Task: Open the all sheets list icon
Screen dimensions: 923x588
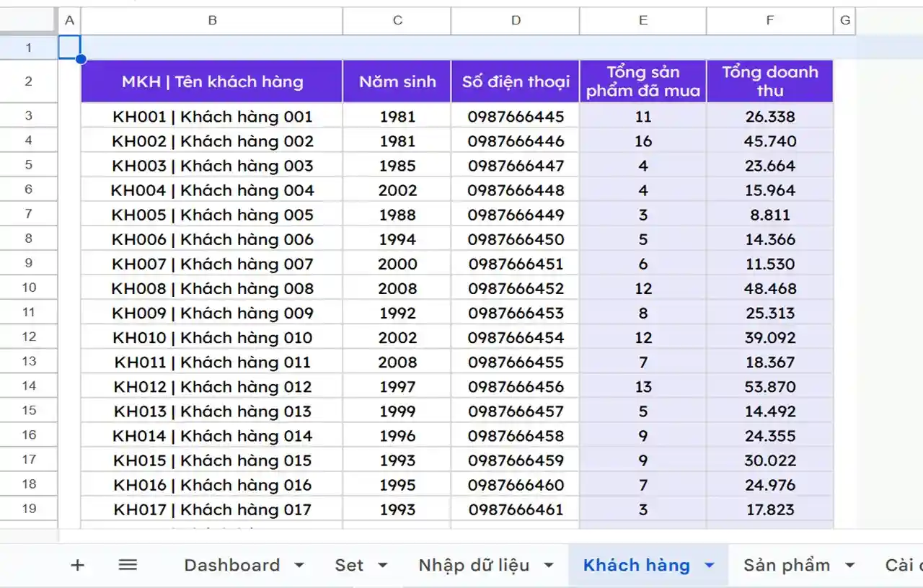Action: pos(128,565)
